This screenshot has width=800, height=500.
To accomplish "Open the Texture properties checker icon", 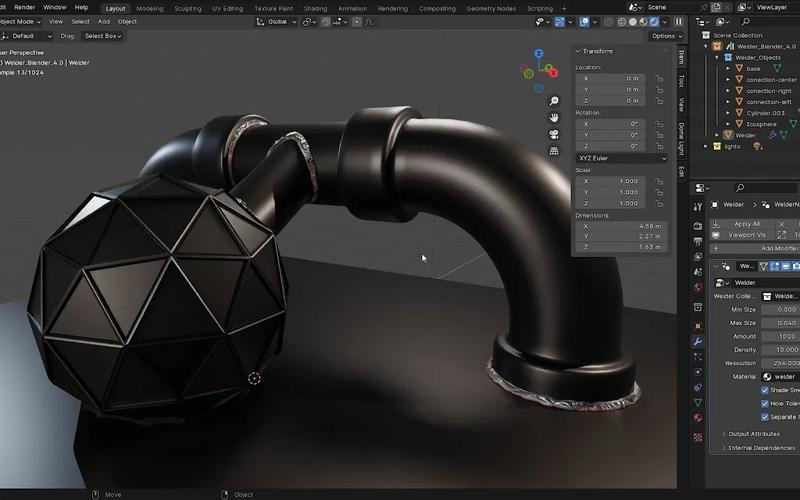I will [697, 437].
